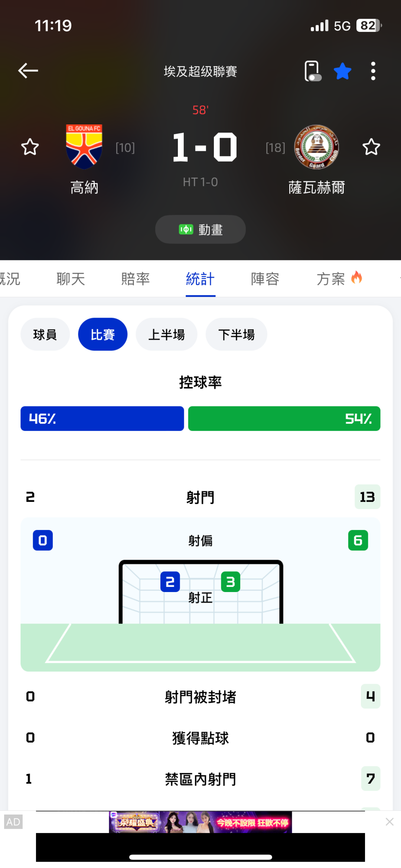Open the three-dot more options menu
Image resolution: width=401 pixels, height=868 pixels.
(373, 71)
